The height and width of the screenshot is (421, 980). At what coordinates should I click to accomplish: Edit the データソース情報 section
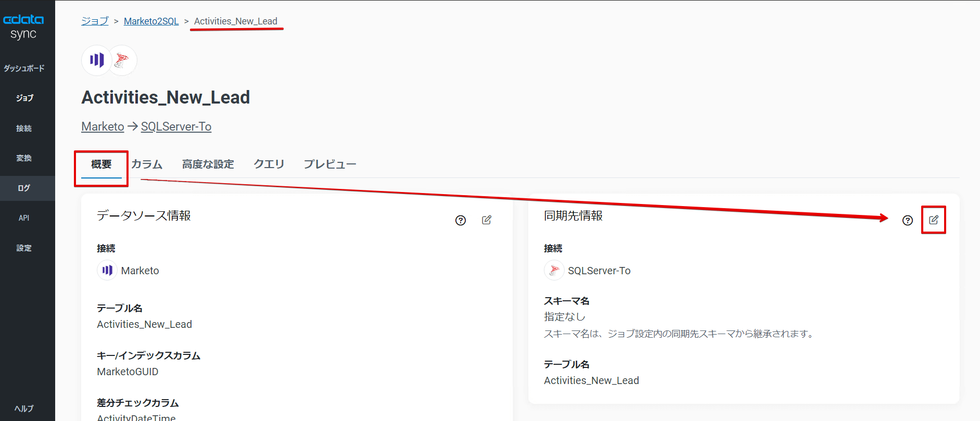(x=487, y=220)
